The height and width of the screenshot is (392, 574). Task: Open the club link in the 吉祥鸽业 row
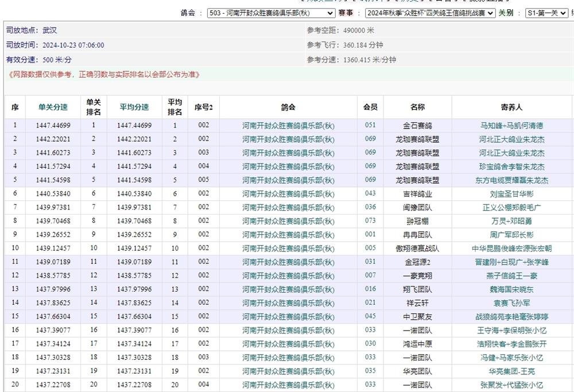click(x=288, y=193)
